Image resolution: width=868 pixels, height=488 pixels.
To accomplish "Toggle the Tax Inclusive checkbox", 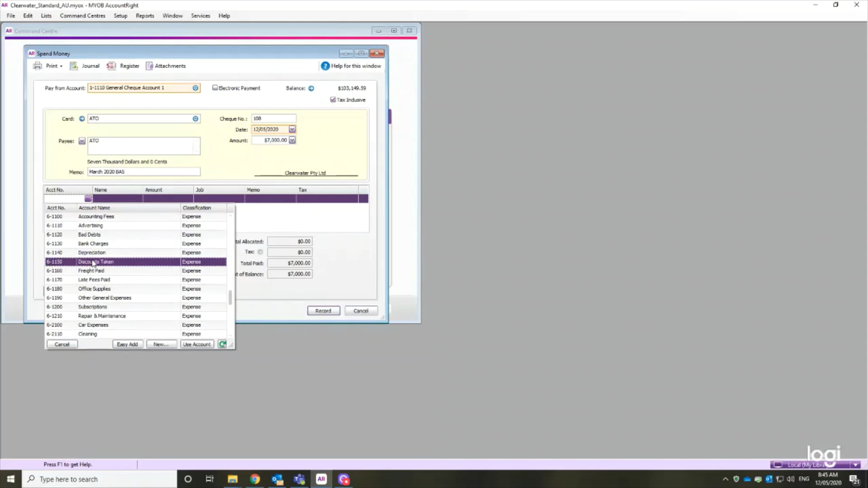I will pyautogui.click(x=333, y=100).
